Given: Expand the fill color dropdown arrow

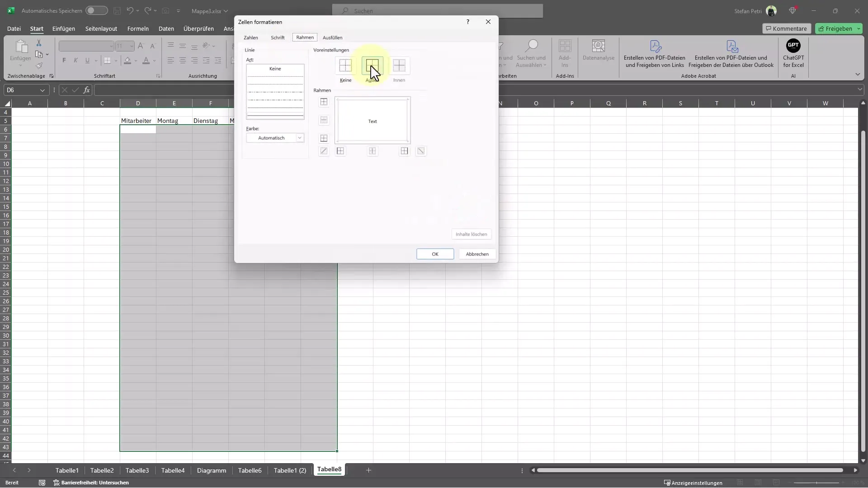Looking at the screenshot, I should point(136,61).
